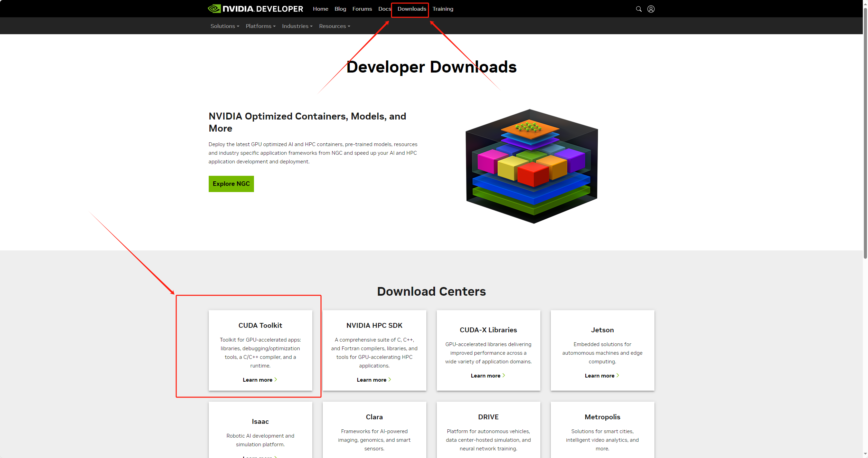
Task: Click the Explore NGC button
Action: click(231, 184)
